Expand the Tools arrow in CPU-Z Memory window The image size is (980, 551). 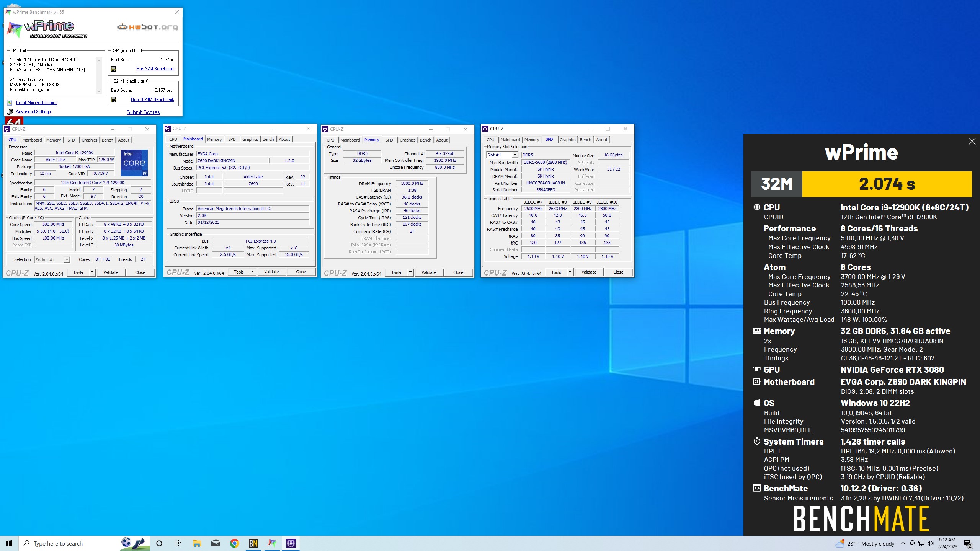point(410,272)
